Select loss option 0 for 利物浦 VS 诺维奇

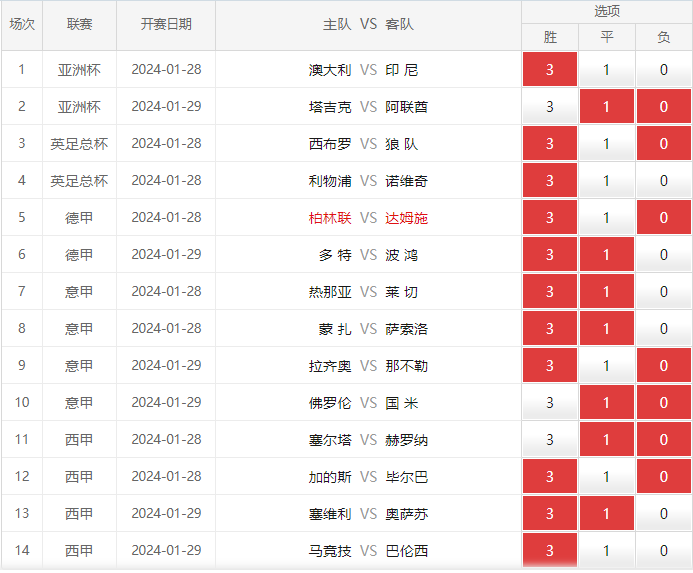663,180
